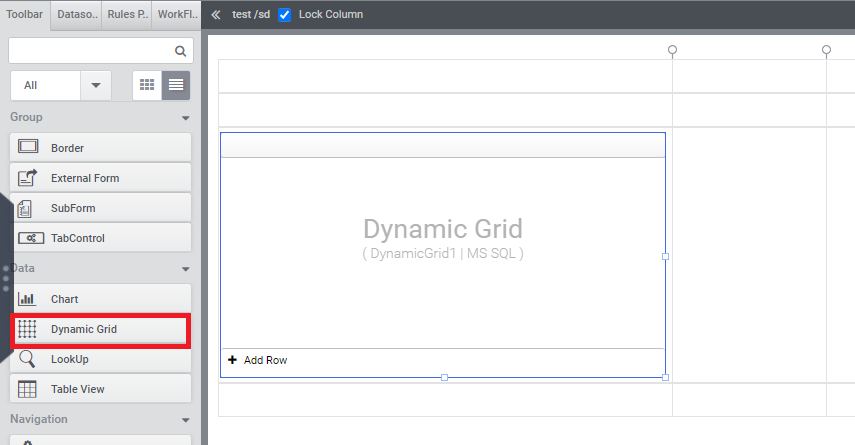Click the Dynamic Grid header bar

(x=443, y=145)
